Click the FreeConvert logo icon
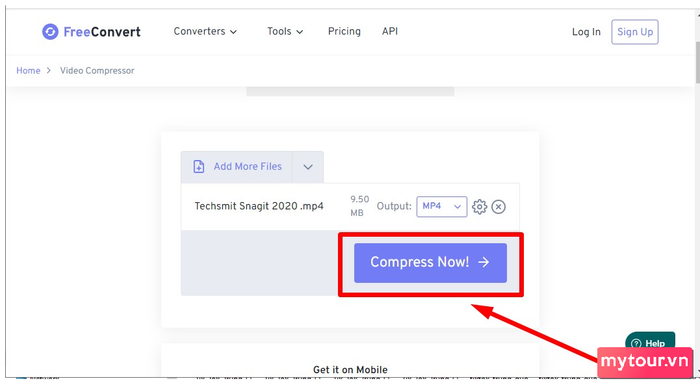The height and width of the screenshot is (387, 700). [50, 32]
